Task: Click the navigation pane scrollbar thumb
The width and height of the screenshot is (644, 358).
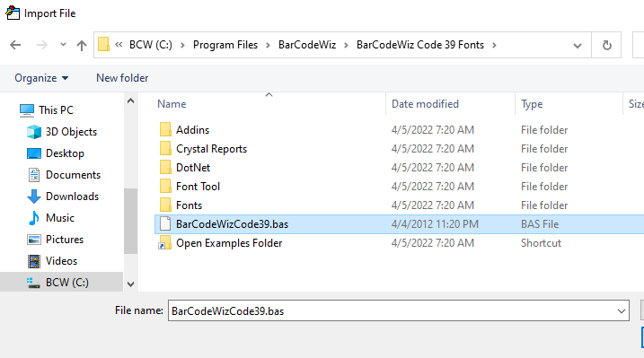Action: pos(130,221)
